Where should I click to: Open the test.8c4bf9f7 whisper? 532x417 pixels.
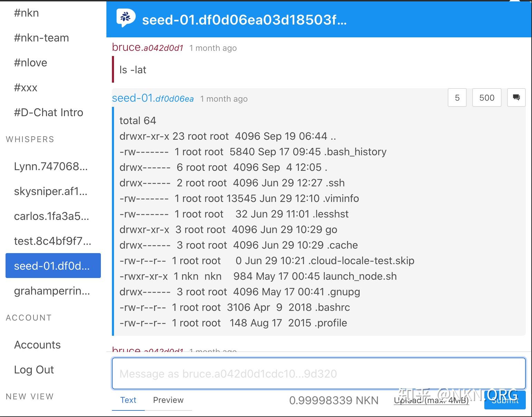pos(53,241)
